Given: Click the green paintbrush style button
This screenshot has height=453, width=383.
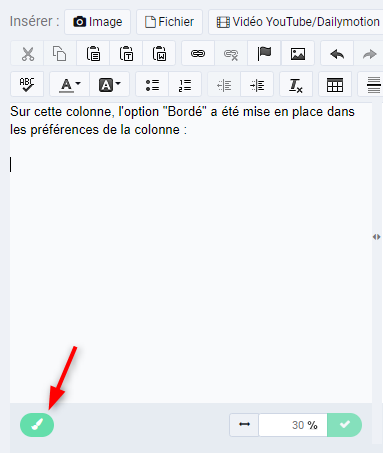Looking at the screenshot, I should [x=37, y=425].
